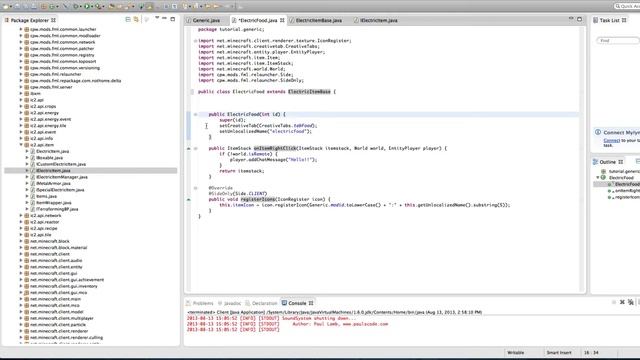The width and height of the screenshot is (640, 360).
Task: Click the green Run button in toolbar
Action: pyautogui.click(x=87, y=7)
